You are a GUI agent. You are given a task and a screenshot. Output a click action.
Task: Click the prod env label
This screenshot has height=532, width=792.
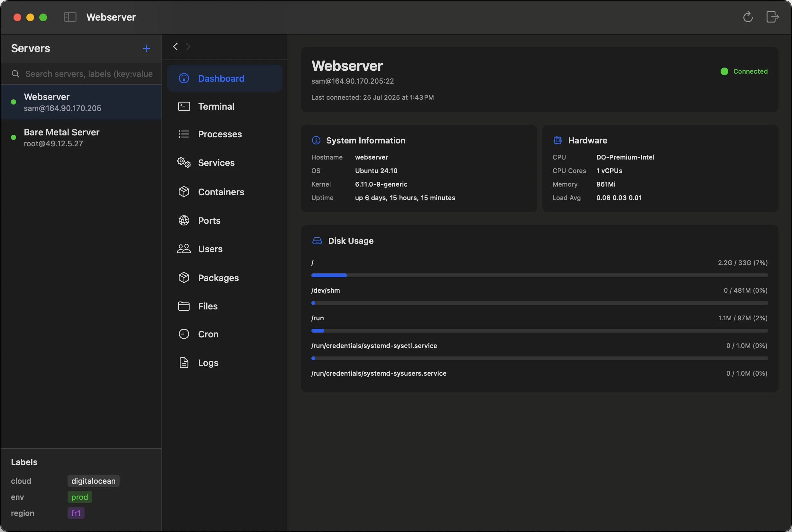[x=80, y=497]
